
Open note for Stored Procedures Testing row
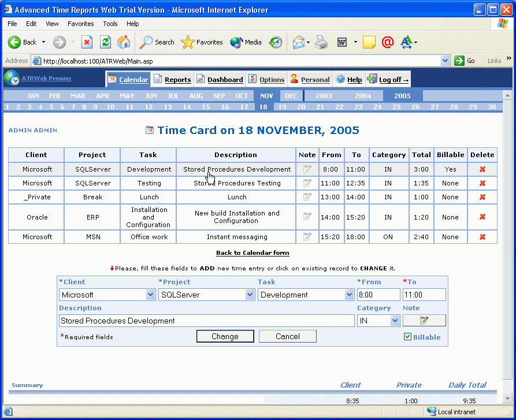click(x=307, y=183)
